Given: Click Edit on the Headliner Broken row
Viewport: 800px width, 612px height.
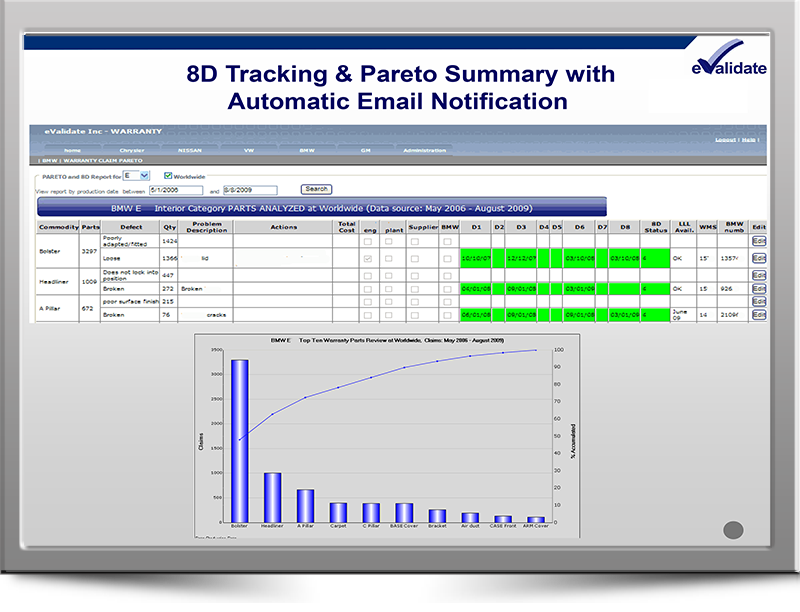Looking at the screenshot, I should 759,289.
